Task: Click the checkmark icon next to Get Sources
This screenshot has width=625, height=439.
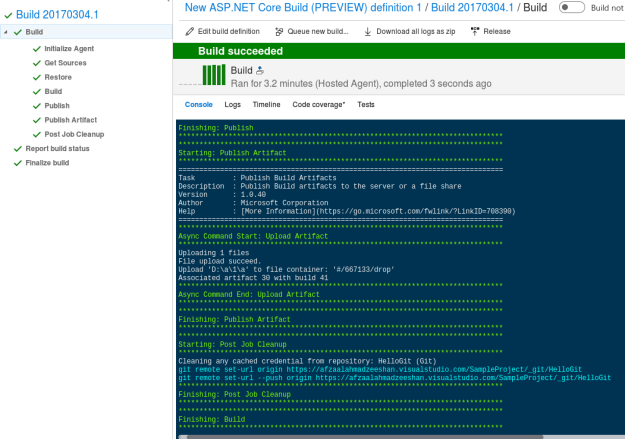Action: [x=37, y=63]
